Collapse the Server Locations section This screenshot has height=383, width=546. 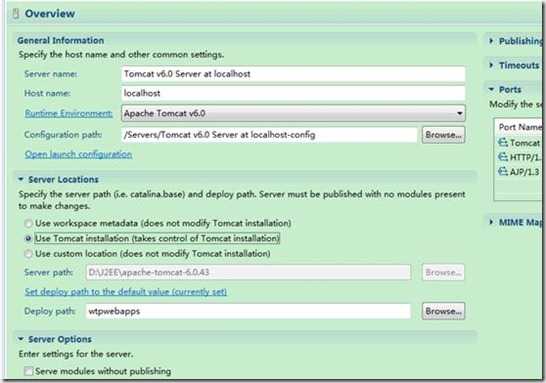coord(21,179)
